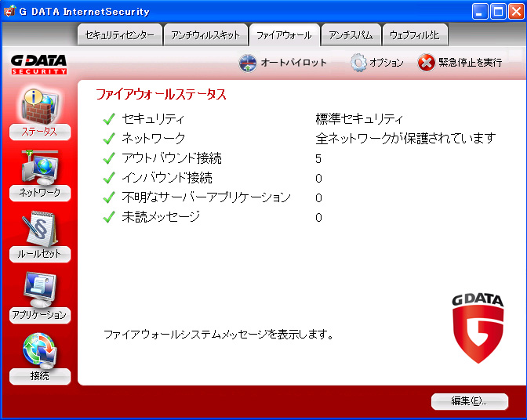Image resolution: width=527 pixels, height=420 pixels.
Task: Click the オートパイロット text link
Action: tap(293, 63)
